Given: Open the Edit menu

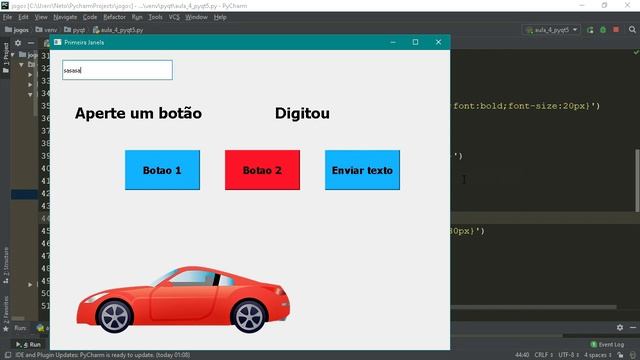Looking at the screenshot, I should (x=23, y=17).
